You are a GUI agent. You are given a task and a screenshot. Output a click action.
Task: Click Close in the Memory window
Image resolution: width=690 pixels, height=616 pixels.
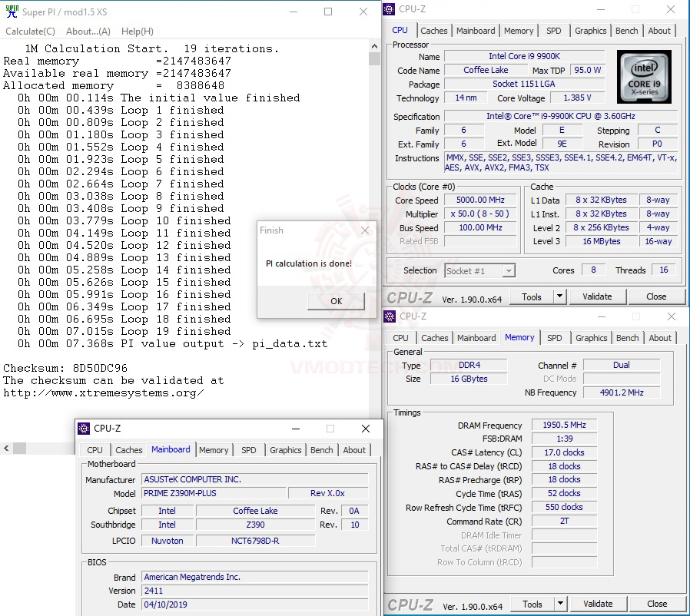pyautogui.click(x=657, y=604)
